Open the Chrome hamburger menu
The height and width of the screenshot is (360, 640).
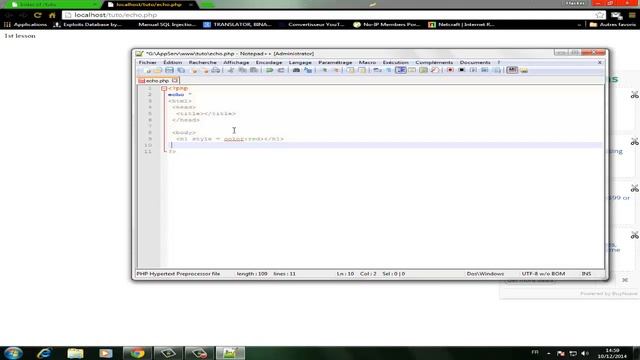coord(632,15)
